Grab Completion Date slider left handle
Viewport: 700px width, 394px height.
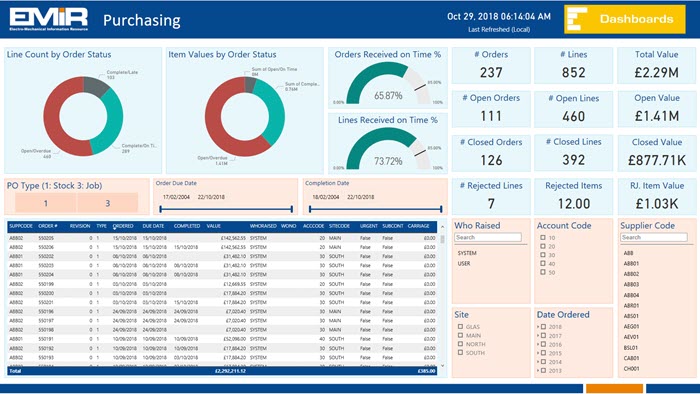[x=310, y=209]
